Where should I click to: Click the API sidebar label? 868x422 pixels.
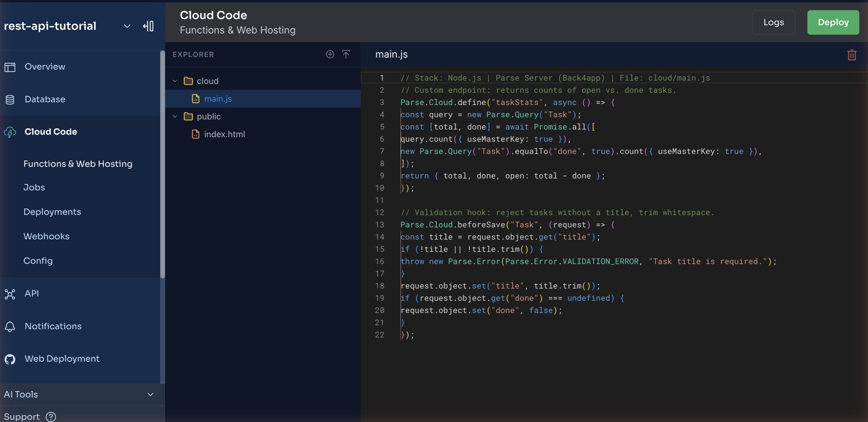(31, 293)
